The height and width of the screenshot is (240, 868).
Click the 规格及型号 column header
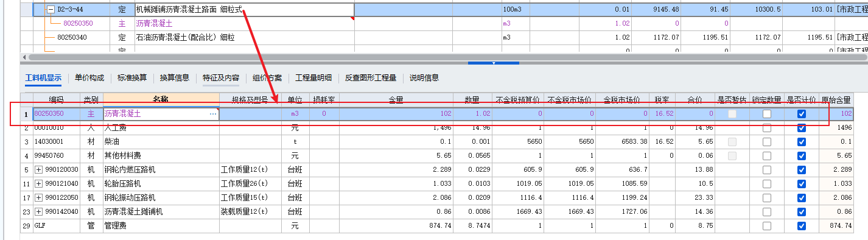pyautogui.click(x=250, y=99)
